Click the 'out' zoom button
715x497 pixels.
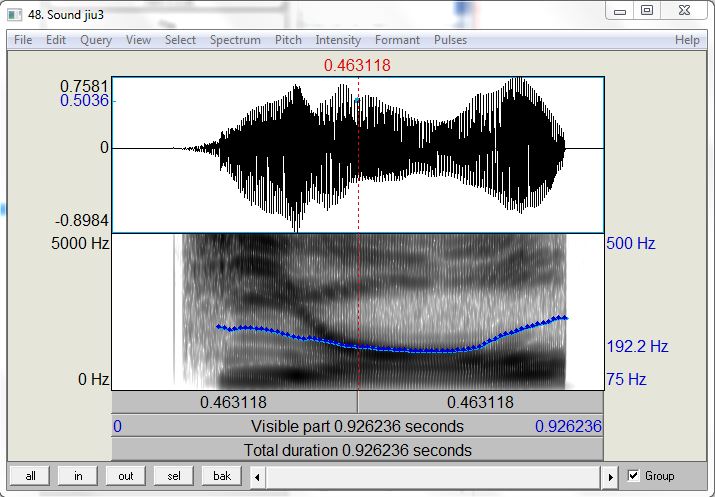coord(126,476)
